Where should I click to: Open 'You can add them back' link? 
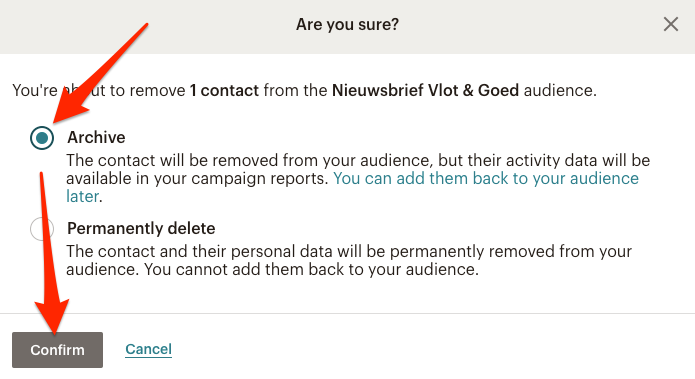coord(486,178)
